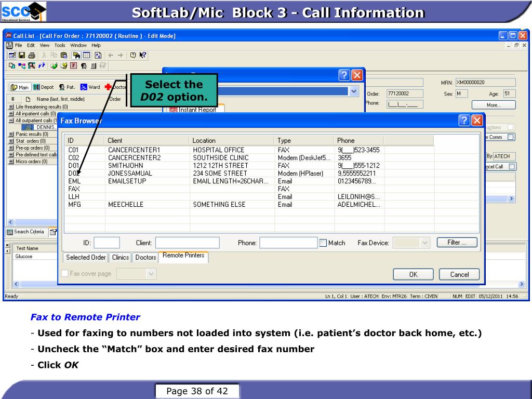532x399 pixels.
Task: Expand All inpatient calls node
Action: coord(11,113)
